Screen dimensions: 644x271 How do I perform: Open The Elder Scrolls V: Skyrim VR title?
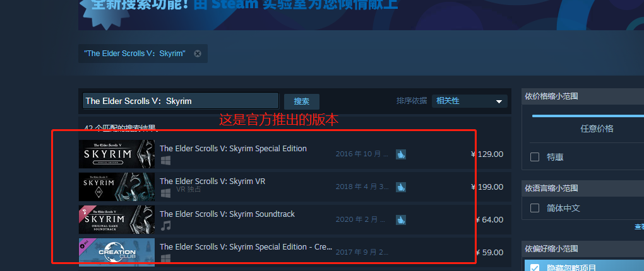(212, 182)
